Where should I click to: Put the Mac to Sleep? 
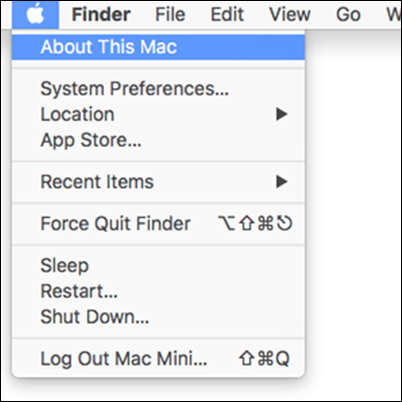point(158,266)
